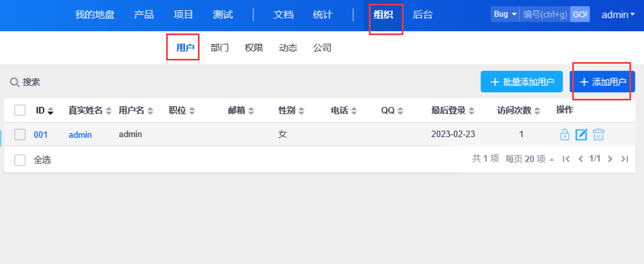Open the 后台 top menu
The height and width of the screenshot is (264, 644).
(x=422, y=15)
